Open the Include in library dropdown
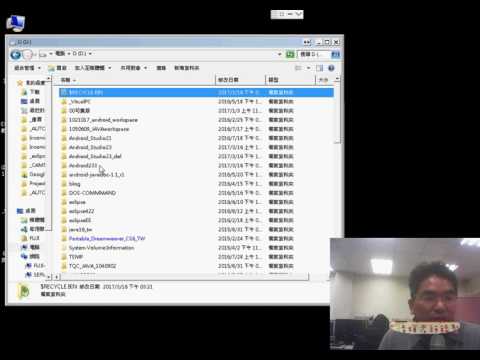This screenshot has height=360, width=480. coord(93,68)
